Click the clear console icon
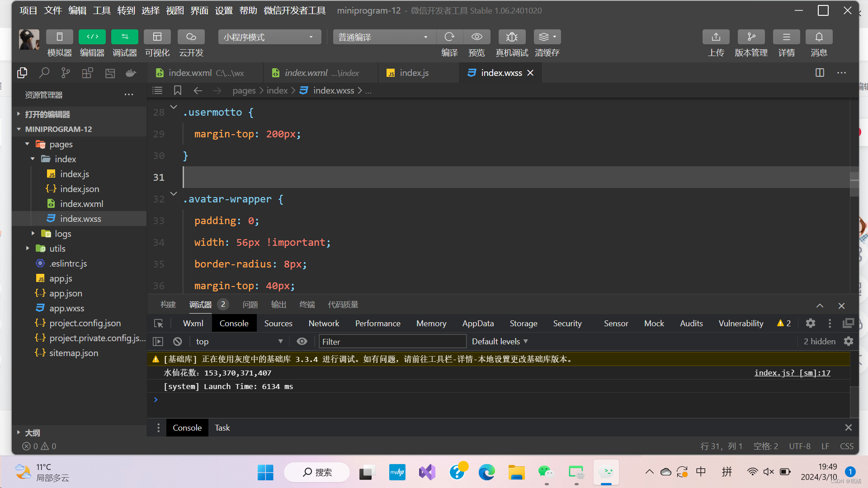The height and width of the screenshot is (488, 868). (178, 342)
